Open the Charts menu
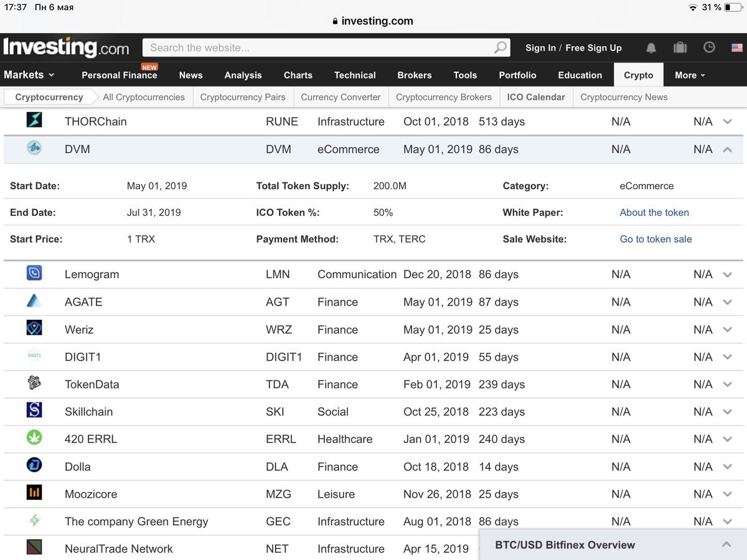This screenshot has width=747, height=560. (x=298, y=75)
